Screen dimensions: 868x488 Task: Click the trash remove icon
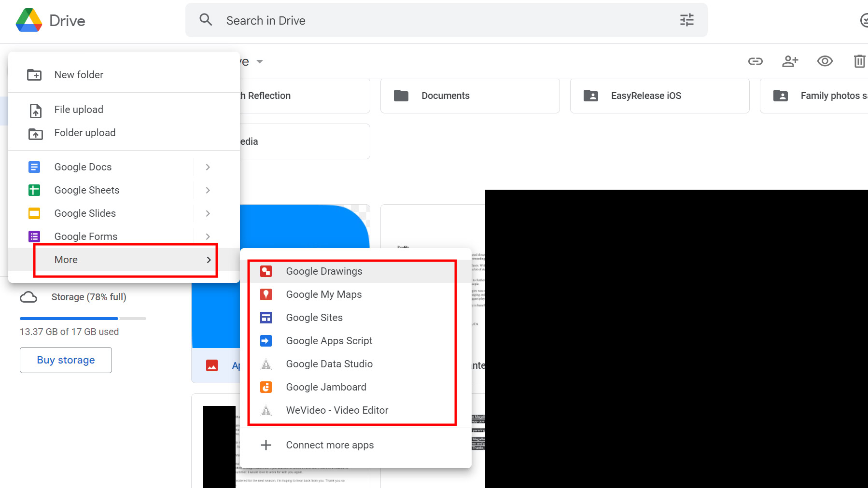pyautogui.click(x=859, y=61)
